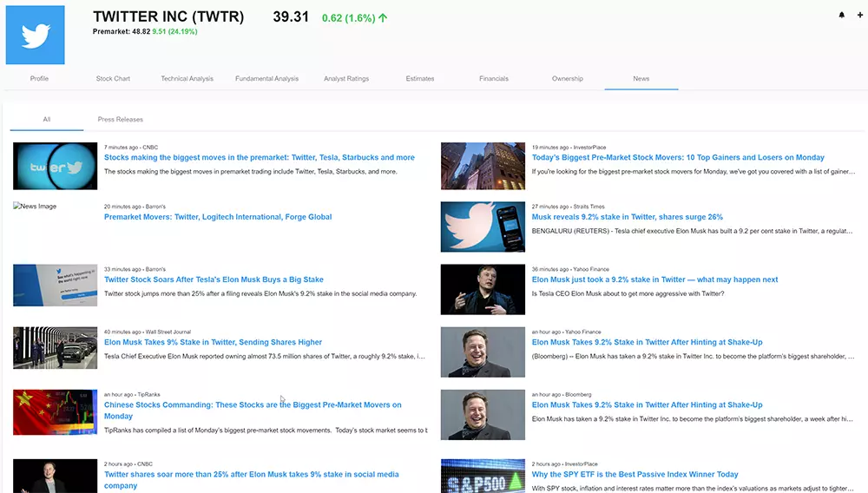
Task: Open 'Premarket Movers: Twitter, Logitech International' article
Action: (218, 217)
